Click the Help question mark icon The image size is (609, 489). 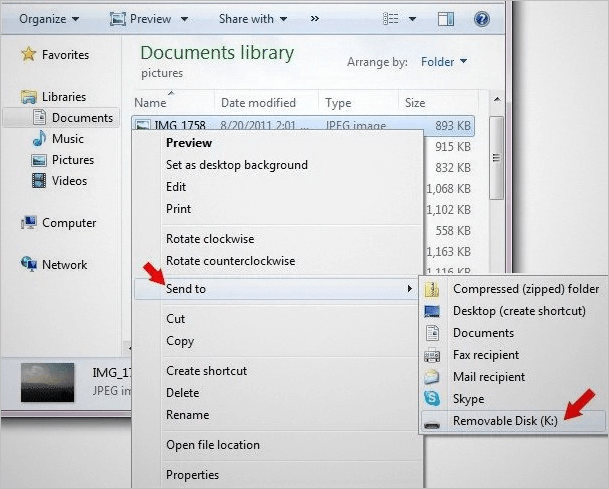pyautogui.click(x=481, y=19)
